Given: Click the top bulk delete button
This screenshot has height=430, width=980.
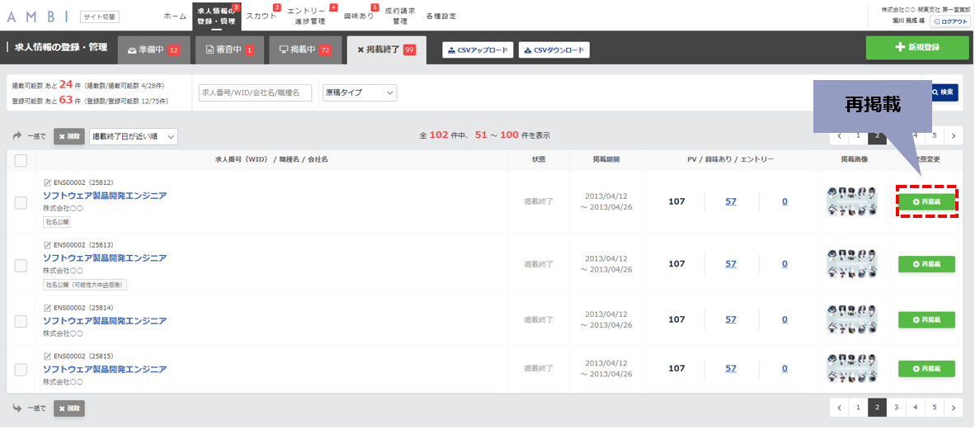Looking at the screenshot, I should pyautogui.click(x=68, y=136).
